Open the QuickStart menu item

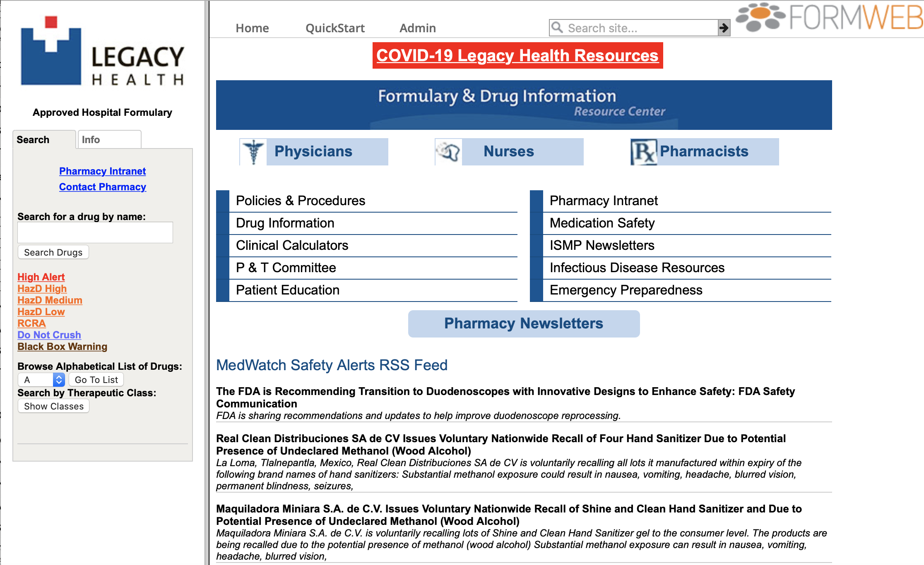(335, 28)
